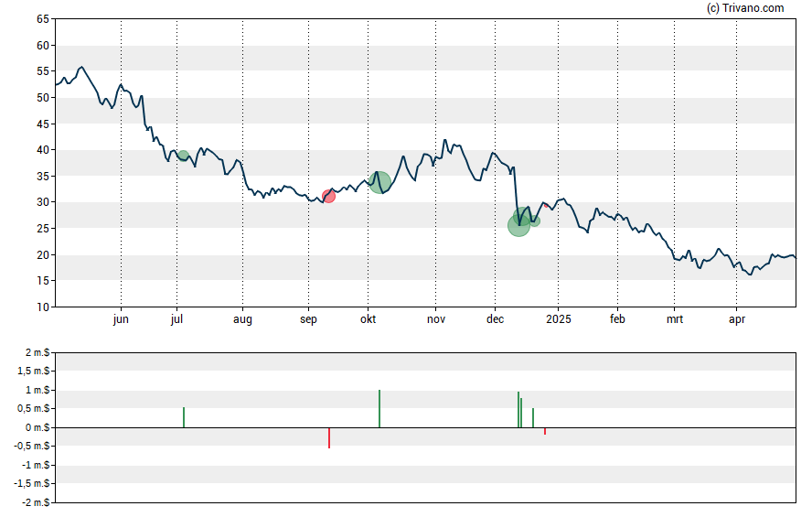The height and width of the screenshot is (517, 812).
Task: Click the '10' price axis value
Action: tap(43, 307)
